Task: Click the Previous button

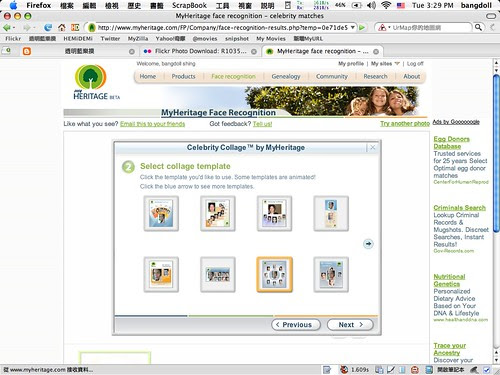Action: 296,325
